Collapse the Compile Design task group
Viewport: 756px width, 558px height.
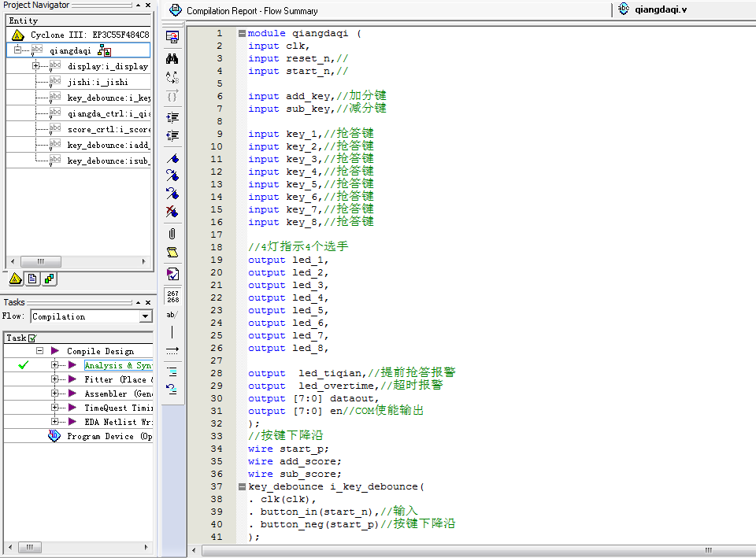(x=39, y=351)
